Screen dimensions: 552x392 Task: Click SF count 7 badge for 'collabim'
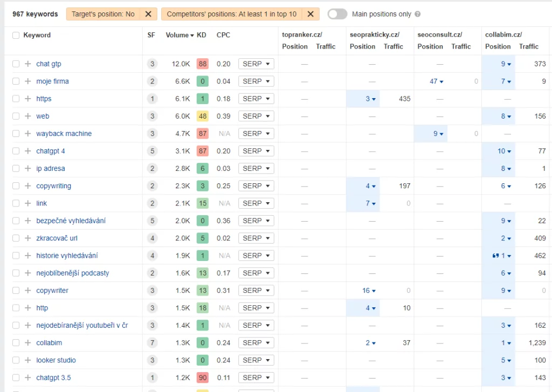[152, 343]
